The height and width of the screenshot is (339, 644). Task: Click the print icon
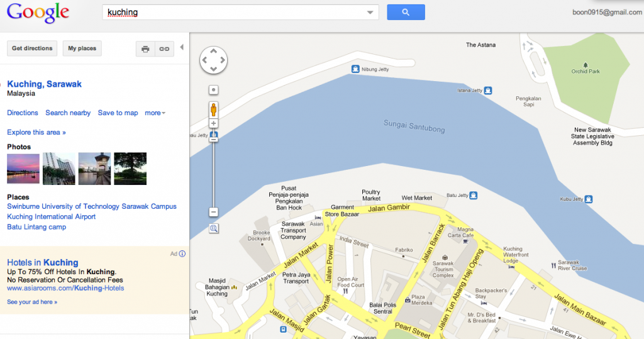145,48
